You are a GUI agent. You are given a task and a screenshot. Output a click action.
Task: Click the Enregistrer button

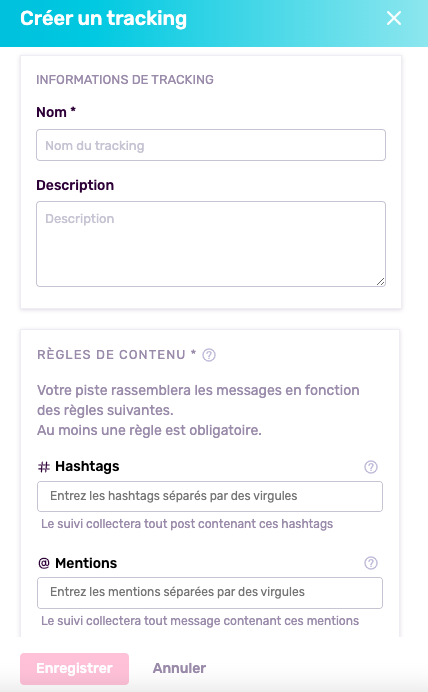click(x=75, y=669)
